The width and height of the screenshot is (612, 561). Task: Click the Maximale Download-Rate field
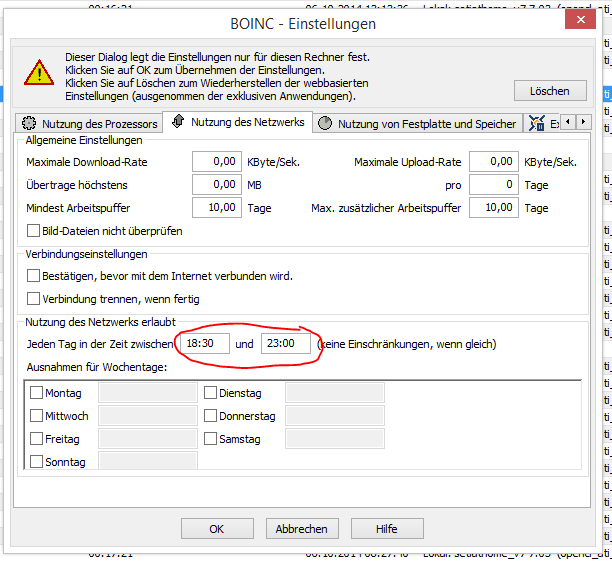(217, 162)
